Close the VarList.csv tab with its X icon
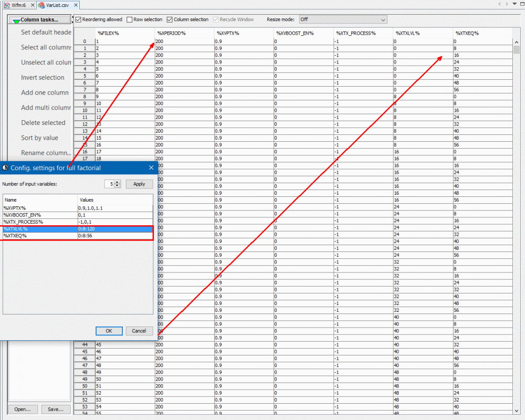The height and width of the screenshot is (420, 525). pyautogui.click(x=75, y=5)
